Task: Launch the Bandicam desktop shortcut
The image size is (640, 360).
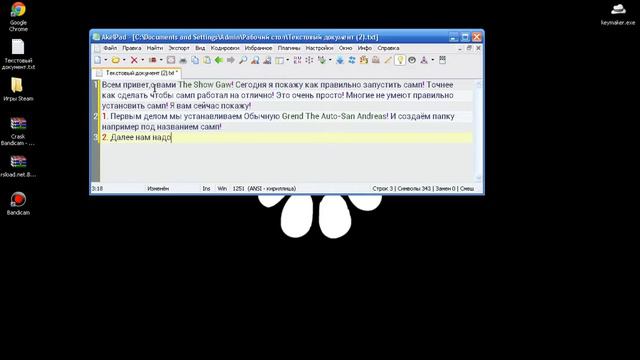Action: coord(18,204)
